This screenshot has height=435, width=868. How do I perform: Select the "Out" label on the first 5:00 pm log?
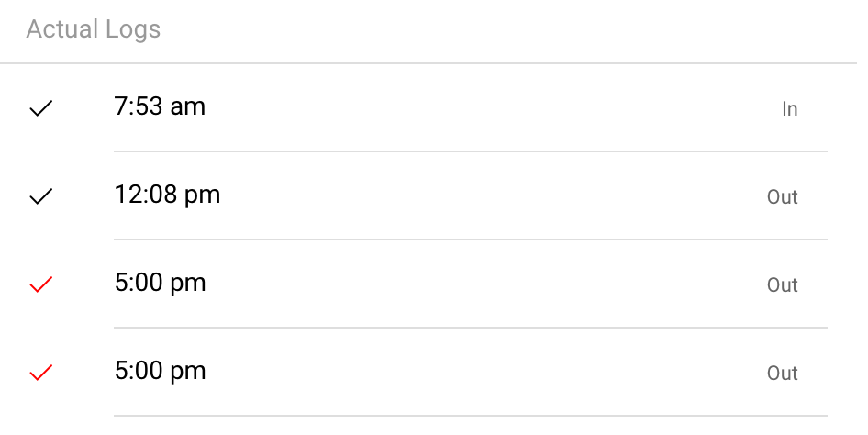tap(782, 285)
